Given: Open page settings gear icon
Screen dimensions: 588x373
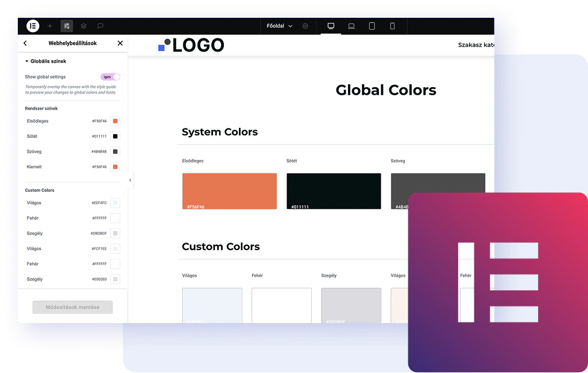Looking at the screenshot, I should [305, 26].
